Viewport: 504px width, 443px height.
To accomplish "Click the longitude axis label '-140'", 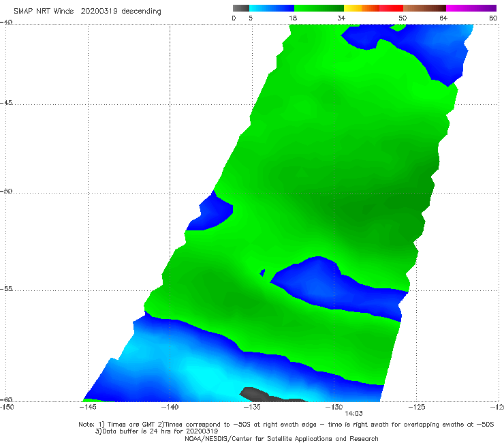I will (x=170, y=408).
